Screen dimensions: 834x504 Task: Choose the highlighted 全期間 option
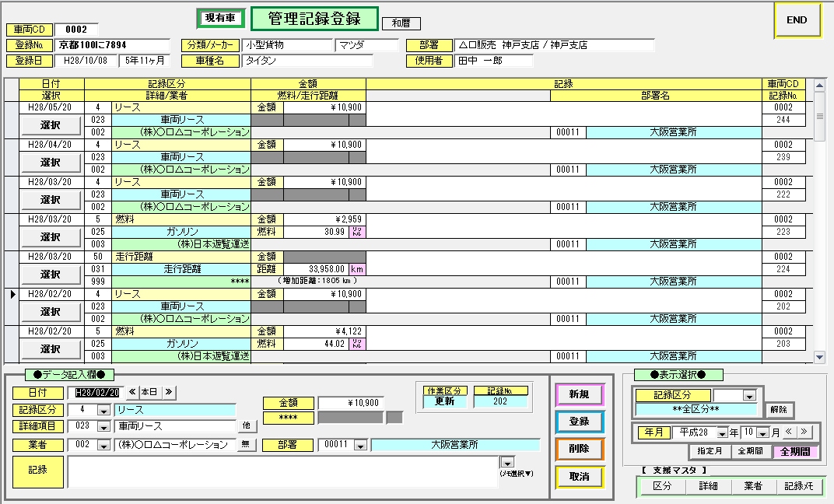point(795,452)
